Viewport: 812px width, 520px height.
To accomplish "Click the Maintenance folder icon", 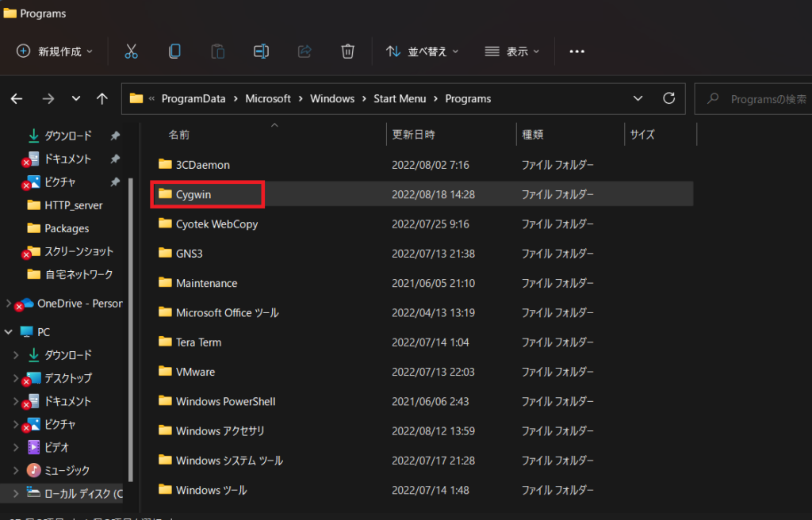I will (165, 282).
